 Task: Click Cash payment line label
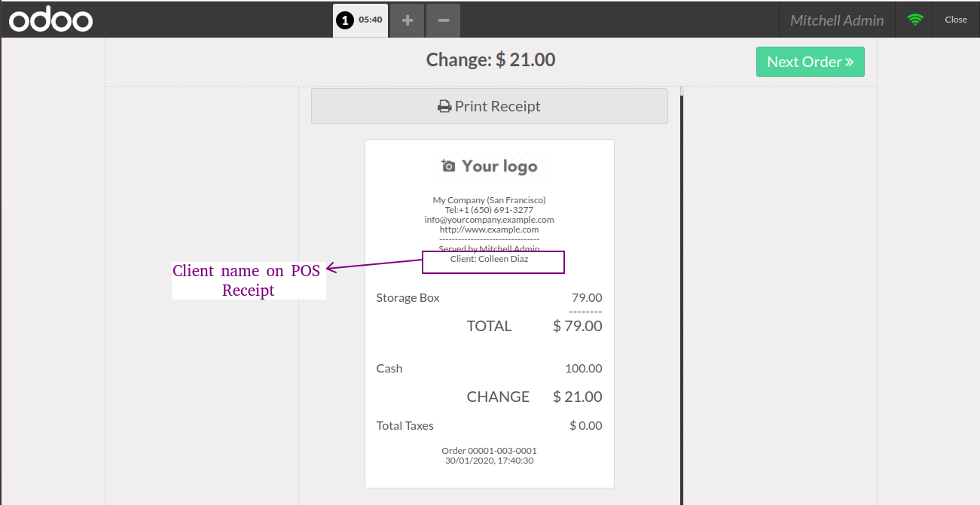pos(389,369)
